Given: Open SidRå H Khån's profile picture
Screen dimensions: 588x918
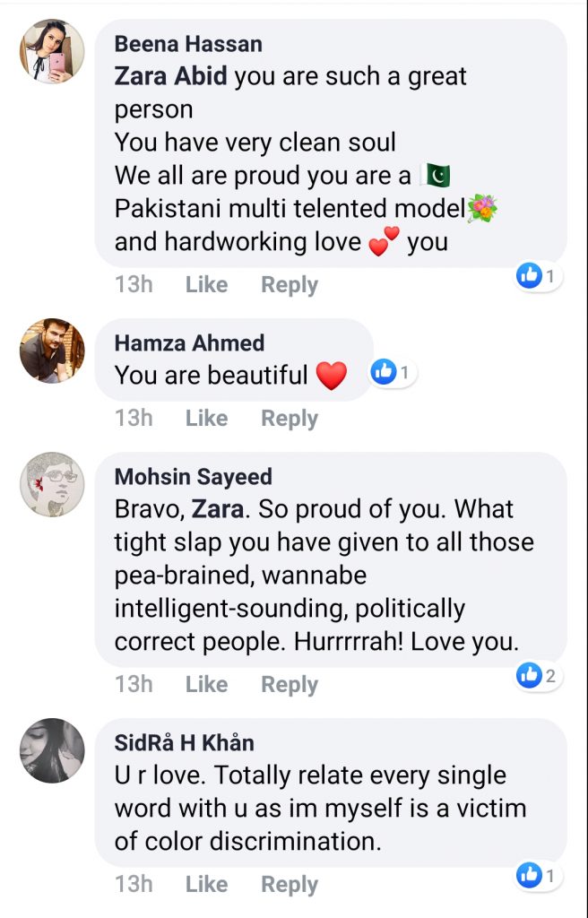Looking at the screenshot, I should (x=52, y=750).
